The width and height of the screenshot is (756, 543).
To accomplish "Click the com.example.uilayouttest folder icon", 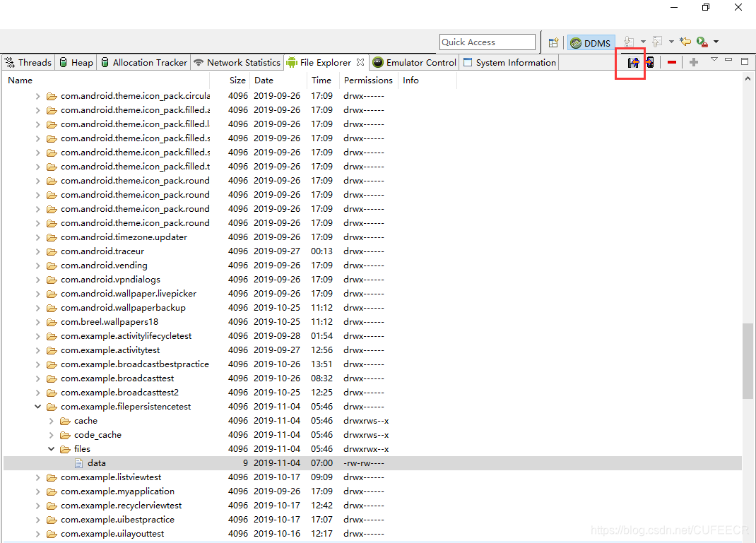I will 52,534.
